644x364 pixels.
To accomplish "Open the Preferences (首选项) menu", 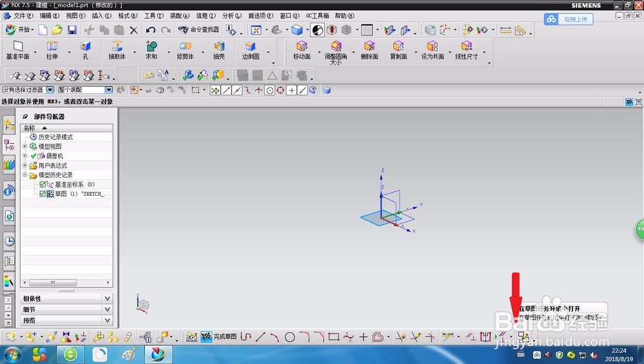I will pos(260,15).
